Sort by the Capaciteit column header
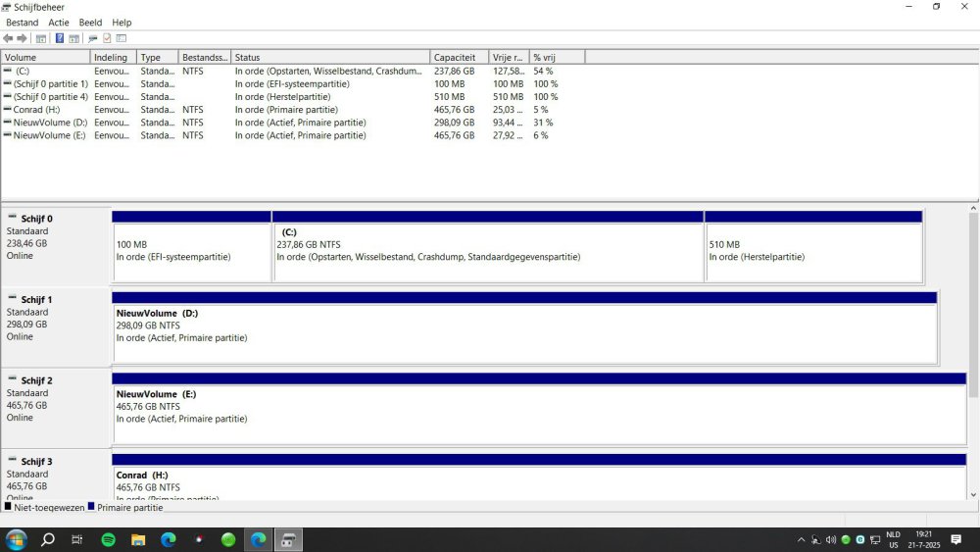 click(x=459, y=57)
